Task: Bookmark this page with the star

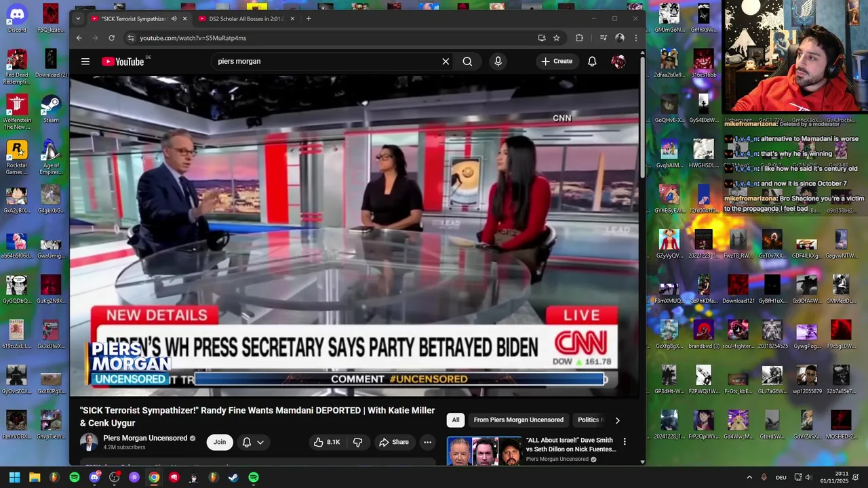Action: coord(556,38)
